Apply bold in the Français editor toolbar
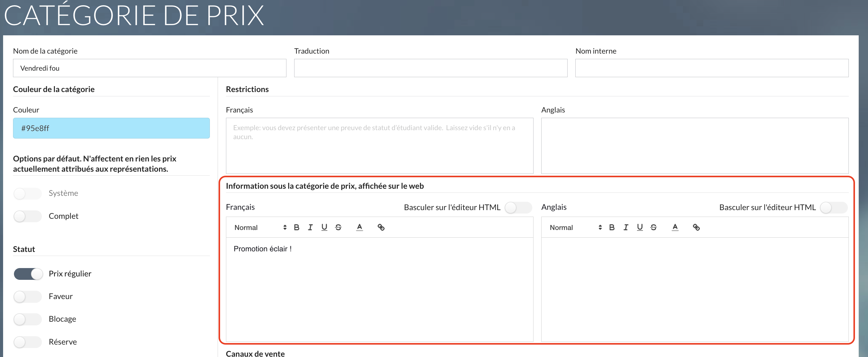The height and width of the screenshot is (357, 868). tap(297, 227)
